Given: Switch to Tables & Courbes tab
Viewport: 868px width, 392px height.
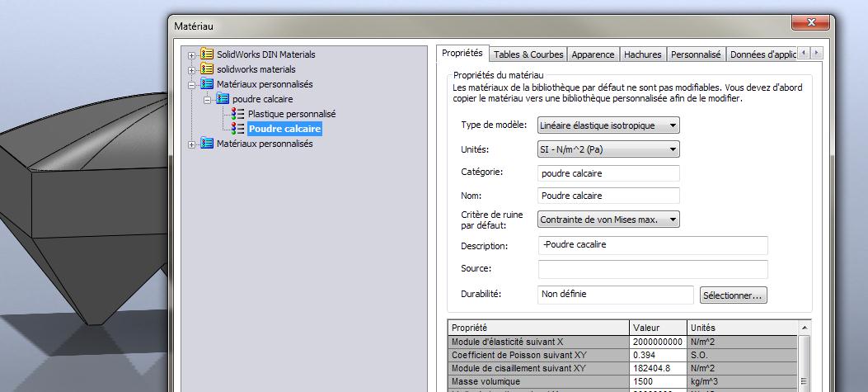Looking at the screenshot, I should (528, 54).
